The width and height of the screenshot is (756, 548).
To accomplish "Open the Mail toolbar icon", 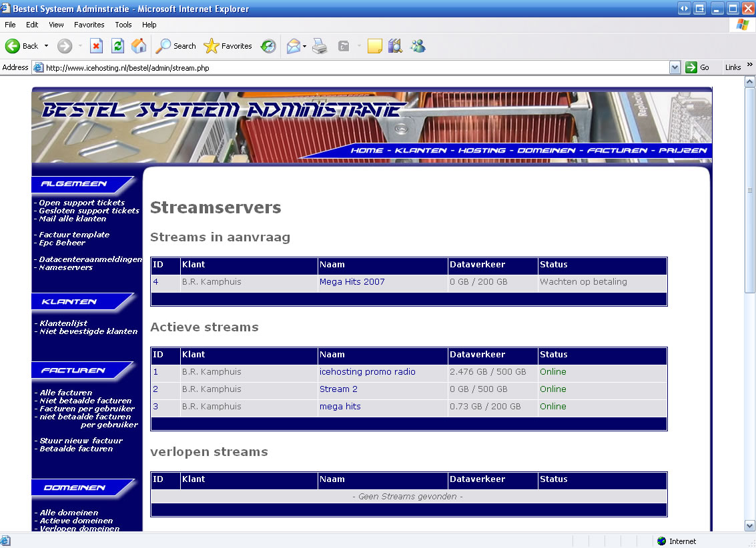I will point(293,46).
